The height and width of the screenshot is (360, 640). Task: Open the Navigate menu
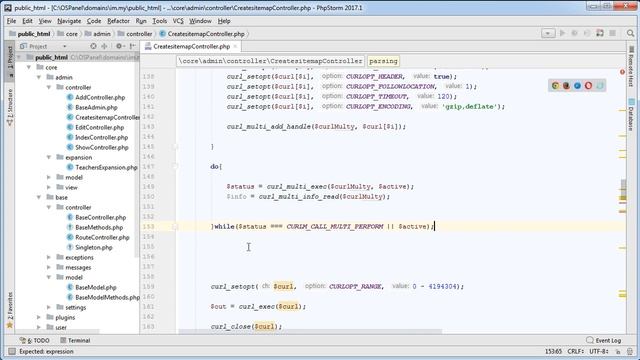[69, 21]
